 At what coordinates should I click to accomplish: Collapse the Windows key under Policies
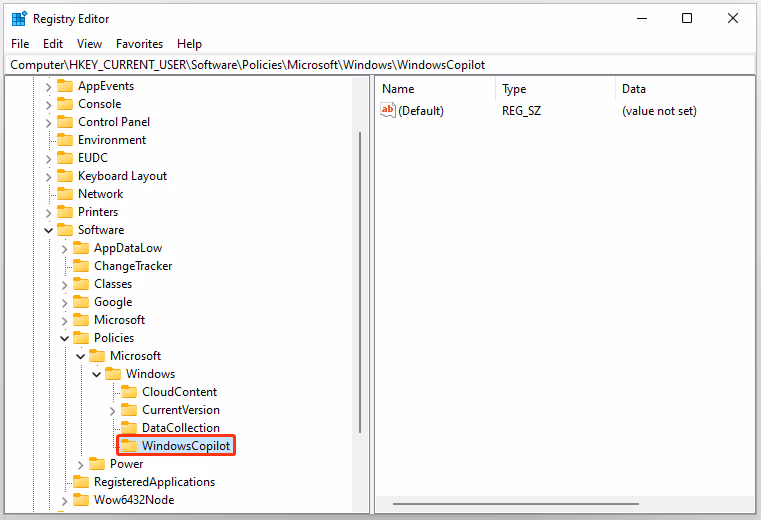click(x=97, y=374)
